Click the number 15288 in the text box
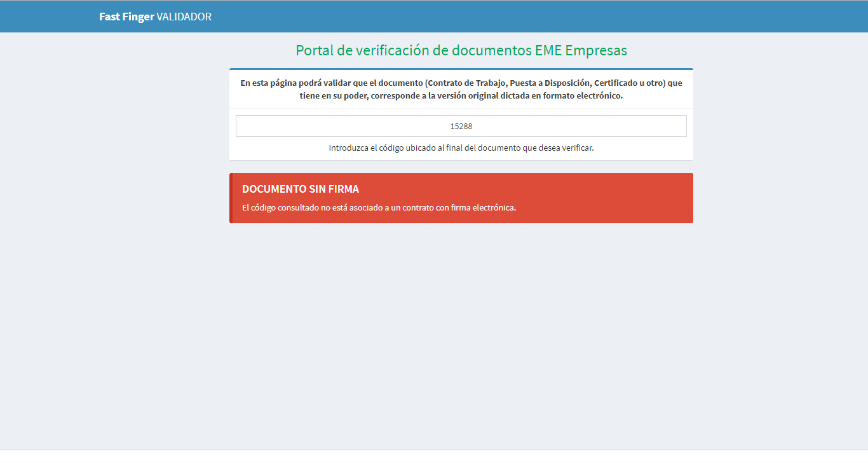The image size is (868, 463). point(461,126)
